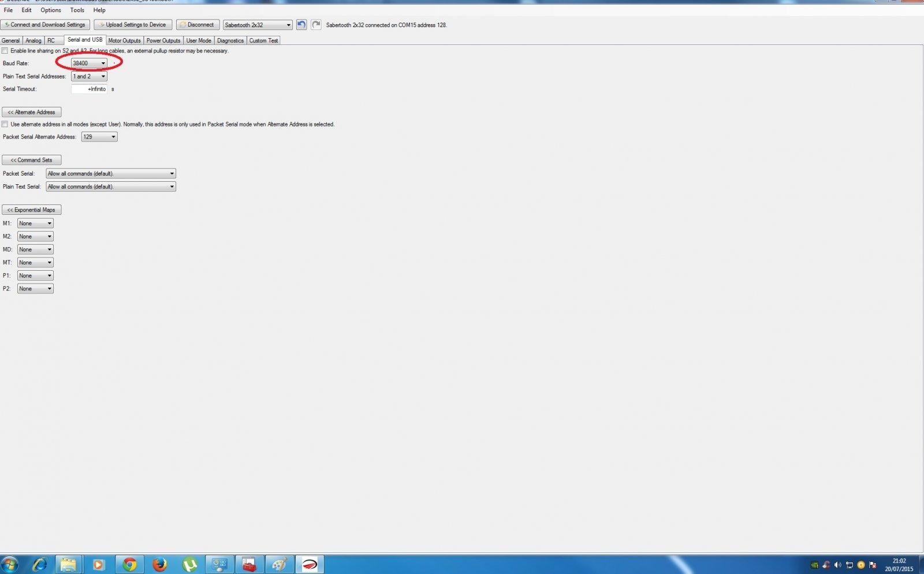Open the Options menu
This screenshot has height=574, width=924.
[x=51, y=10]
